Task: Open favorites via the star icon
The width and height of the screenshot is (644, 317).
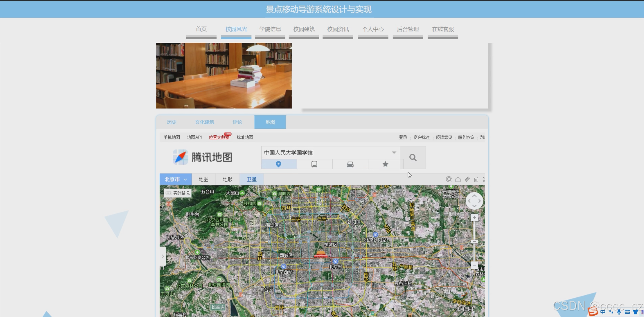Action: click(385, 164)
